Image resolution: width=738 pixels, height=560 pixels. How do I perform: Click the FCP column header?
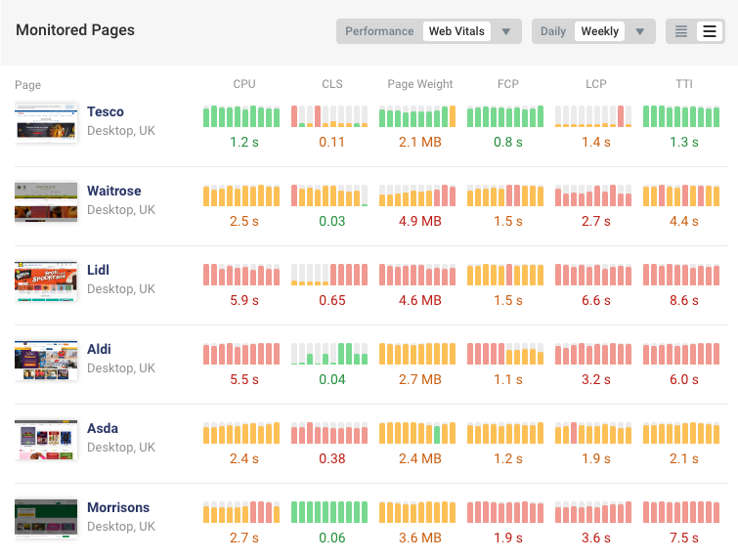point(508,84)
